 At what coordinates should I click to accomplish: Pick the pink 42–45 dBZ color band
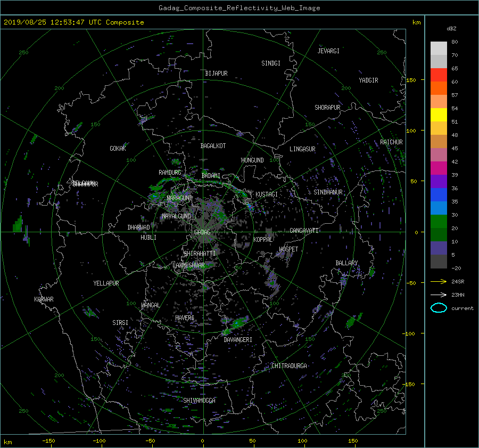pos(439,155)
